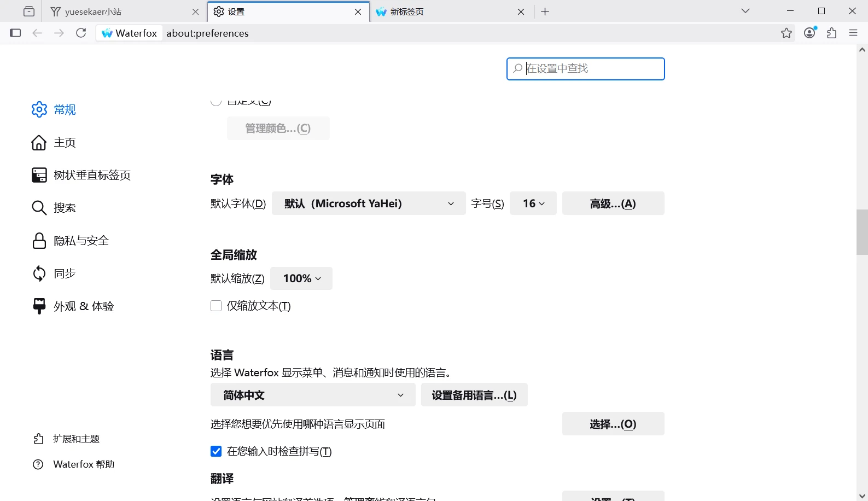Click the 外观 & 体验 brush icon
868x501 pixels.
(x=39, y=306)
